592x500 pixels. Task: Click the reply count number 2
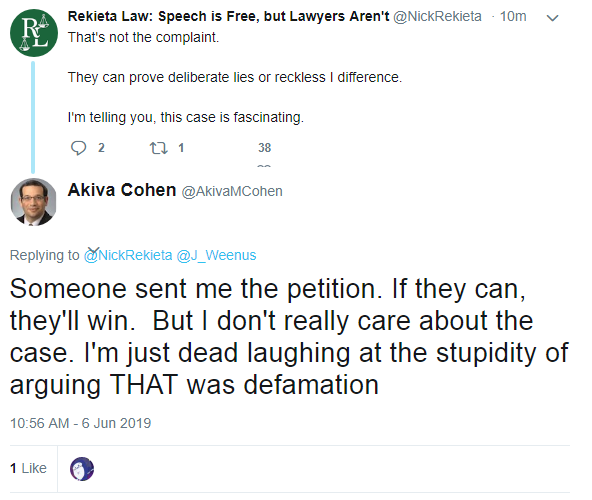click(101, 148)
